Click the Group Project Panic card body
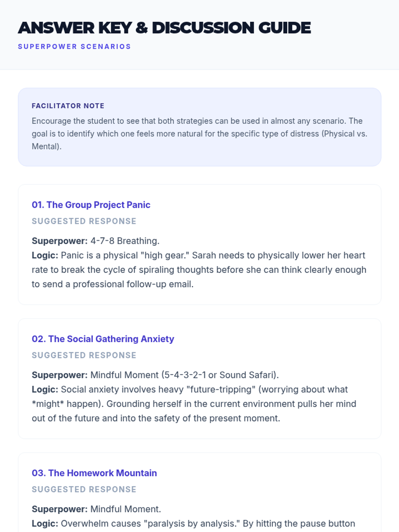Screen dimensions: 399x532 click(x=199, y=244)
